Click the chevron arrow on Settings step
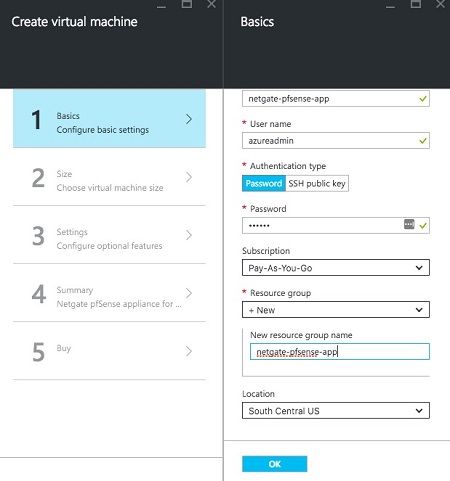This screenshot has width=450, height=481. [x=189, y=235]
